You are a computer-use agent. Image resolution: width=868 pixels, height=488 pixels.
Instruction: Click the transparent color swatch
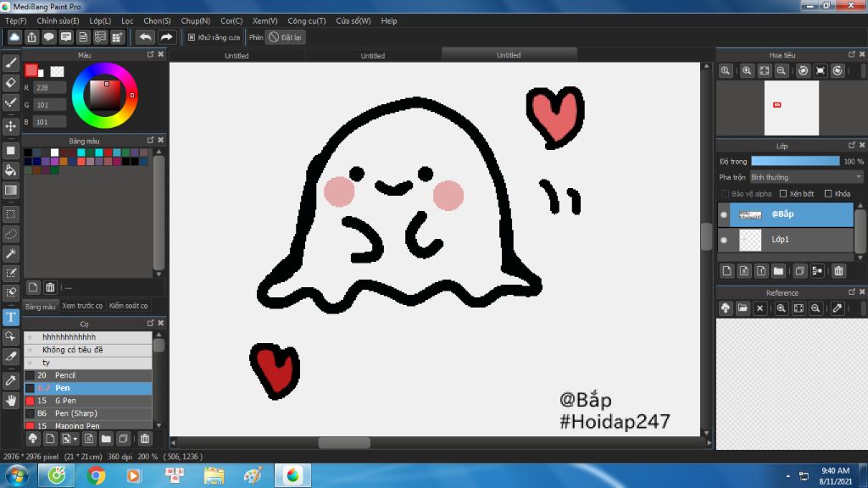point(57,71)
